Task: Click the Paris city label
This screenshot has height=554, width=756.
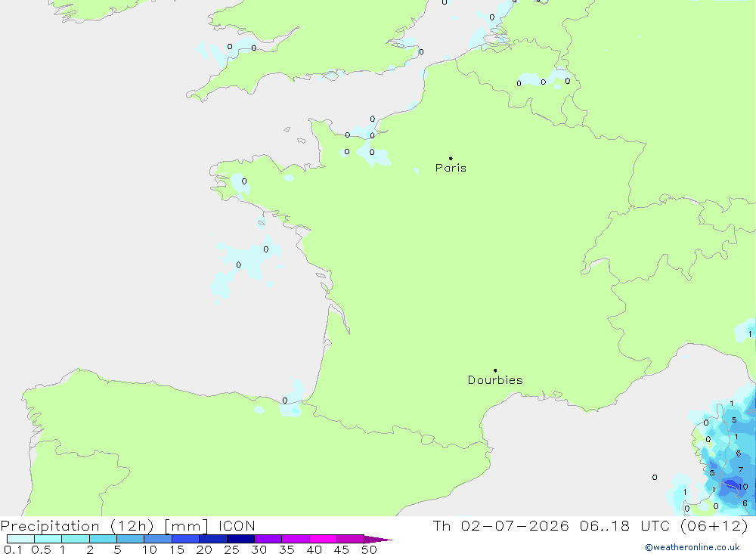Action: tap(451, 168)
